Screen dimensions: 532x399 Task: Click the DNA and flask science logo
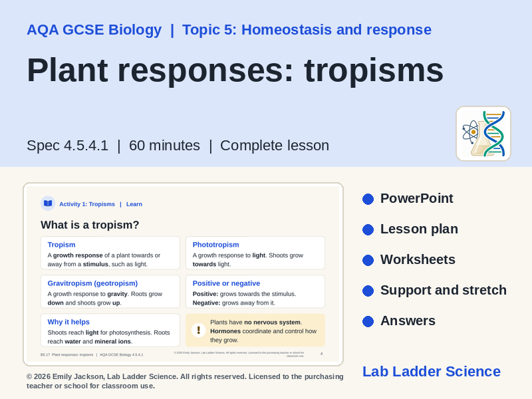(x=483, y=134)
